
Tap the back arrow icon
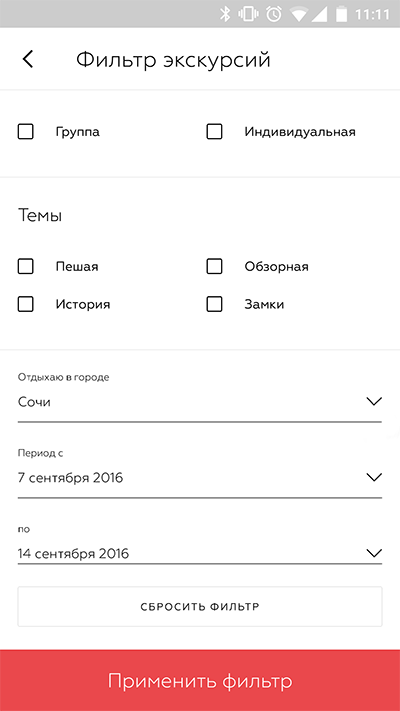click(28, 59)
